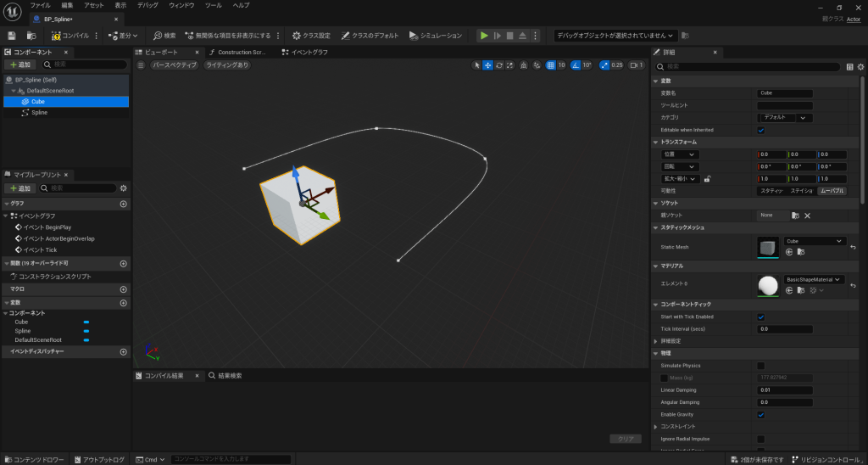Click the Save blueprint icon in toolbar
The image size is (868, 465).
pos(12,36)
